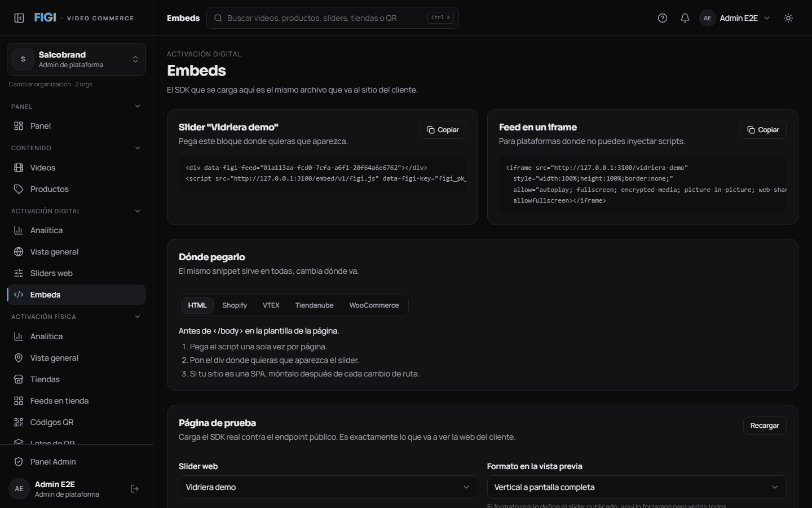812x508 pixels.
Task: Select the Embeds sidebar item
Action: click(x=76, y=295)
